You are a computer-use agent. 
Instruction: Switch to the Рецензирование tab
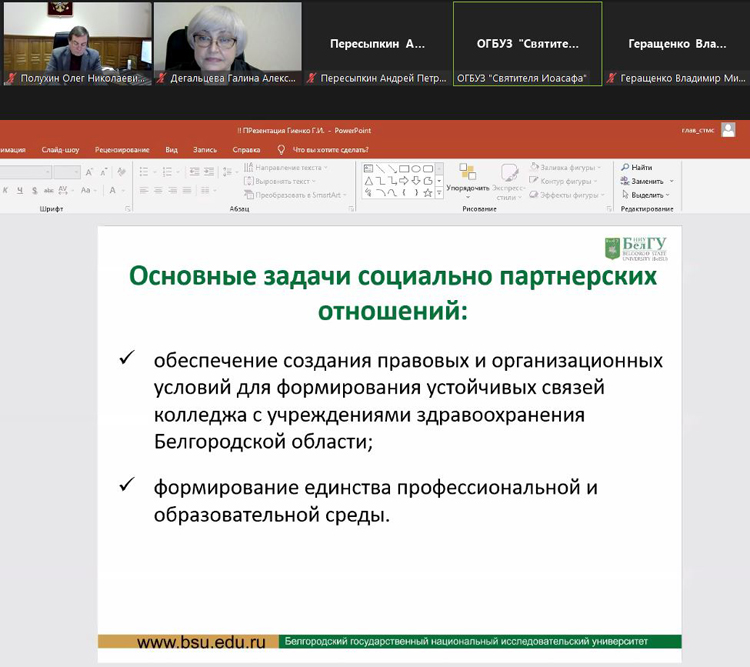point(122,150)
